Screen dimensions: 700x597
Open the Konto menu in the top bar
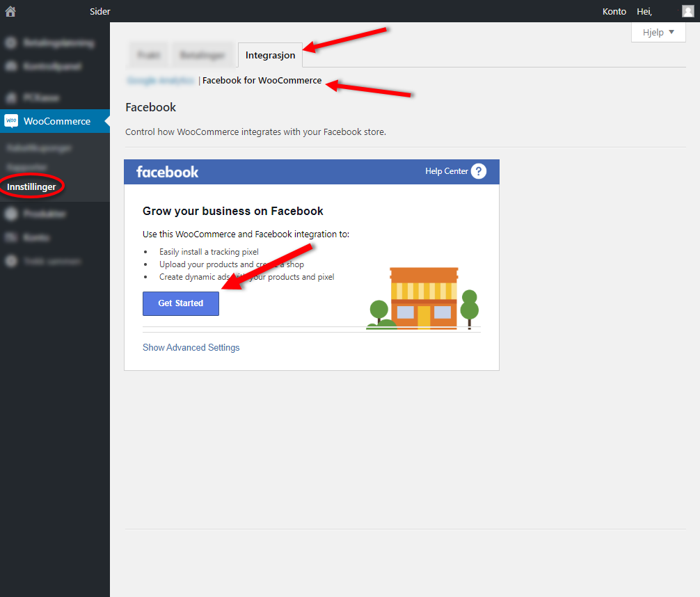[614, 12]
